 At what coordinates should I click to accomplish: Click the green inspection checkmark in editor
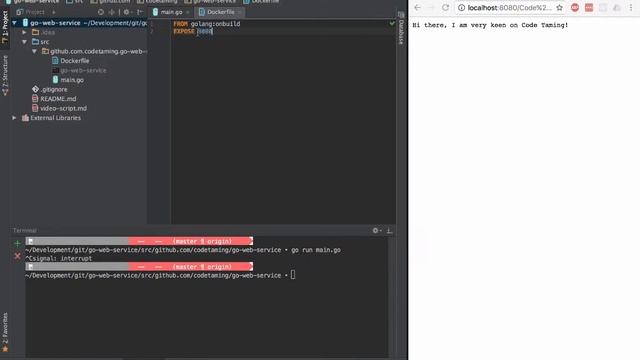pos(392,23)
